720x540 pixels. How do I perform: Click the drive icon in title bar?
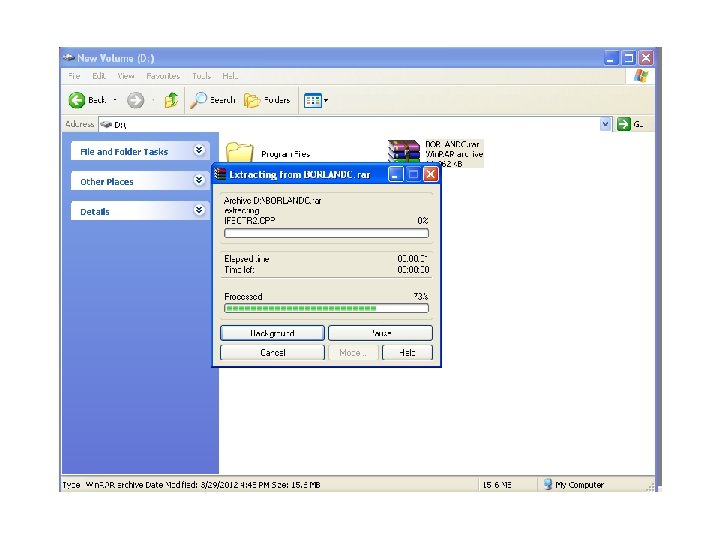click(x=69, y=58)
